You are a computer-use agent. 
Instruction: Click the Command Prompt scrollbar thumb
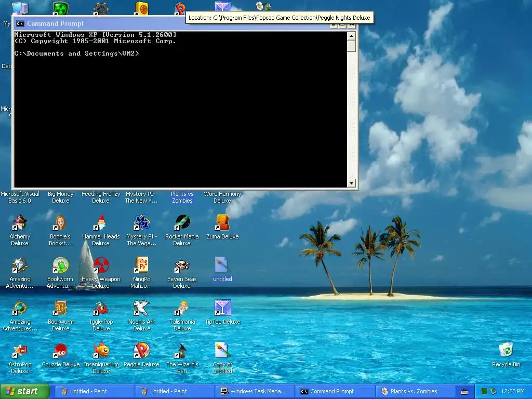351,46
